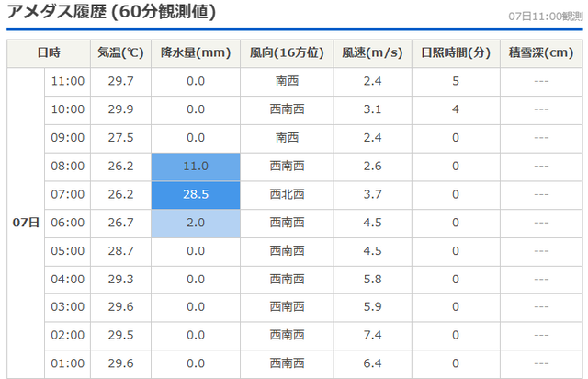588x379 pixels.
Task: Click temperature 29.5 in the 02:00 row
Action: (120, 335)
